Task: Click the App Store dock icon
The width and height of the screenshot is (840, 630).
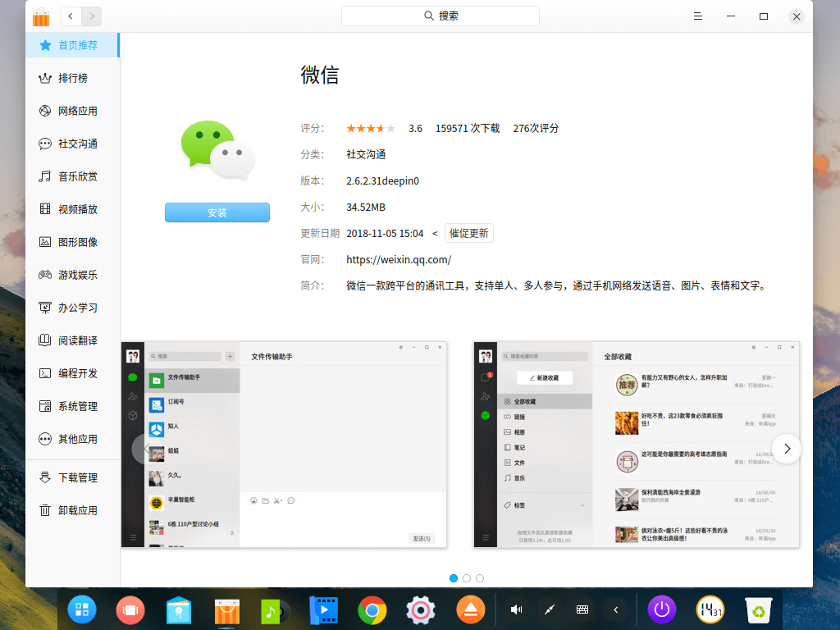Action: (x=226, y=610)
